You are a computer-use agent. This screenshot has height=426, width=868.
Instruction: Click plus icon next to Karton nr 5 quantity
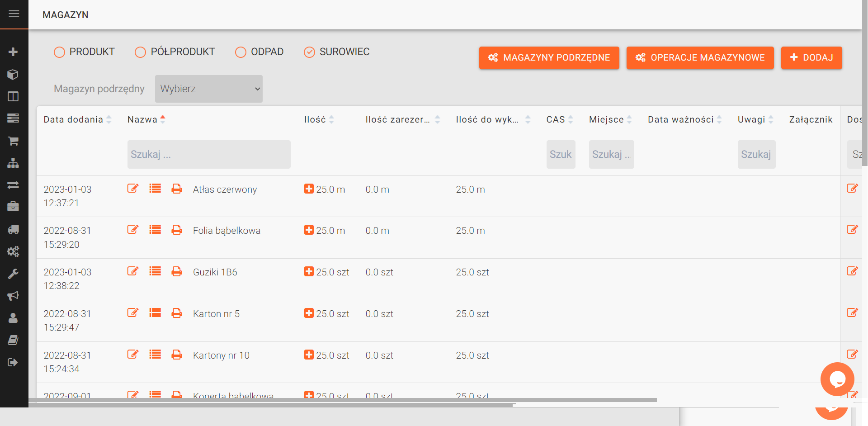309,313
